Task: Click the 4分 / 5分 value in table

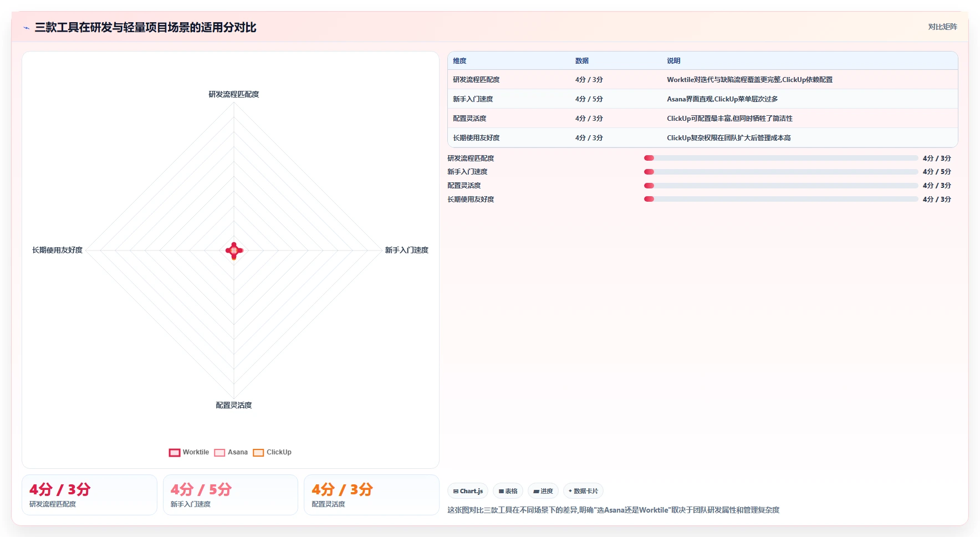Action: tap(589, 99)
